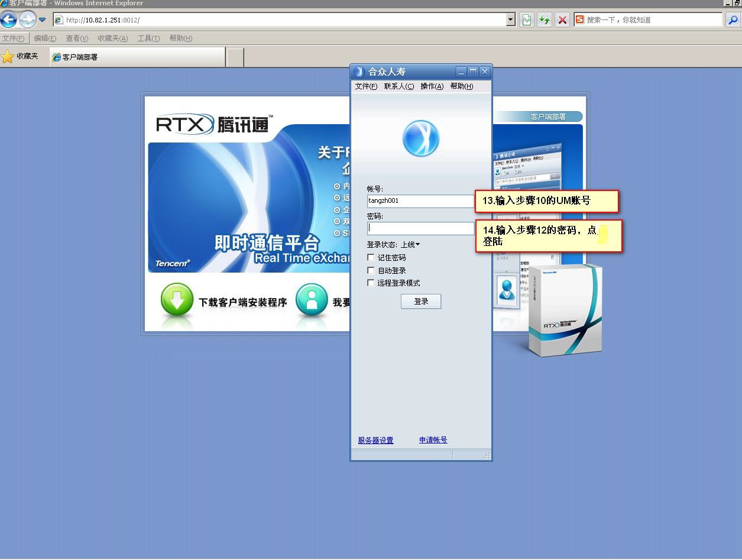Expand the 登录状态 上线 status dropdown
The image size is (742, 560).
pos(410,245)
